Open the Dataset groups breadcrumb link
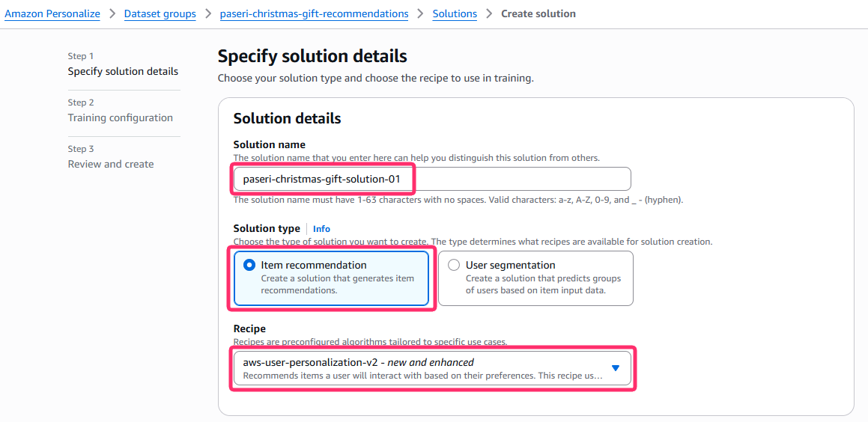 pyautogui.click(x=160, y=14)
